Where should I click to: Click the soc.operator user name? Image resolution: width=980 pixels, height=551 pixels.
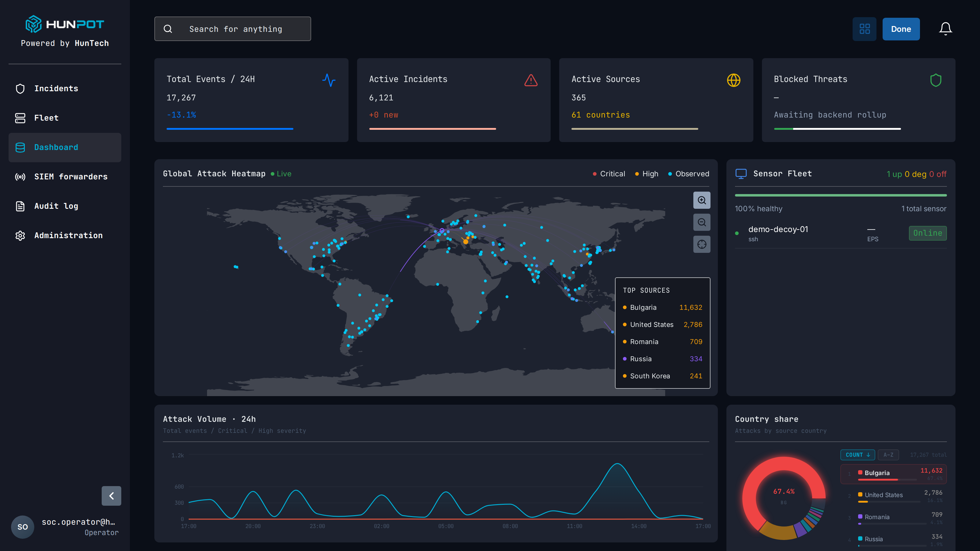point(78,522)
